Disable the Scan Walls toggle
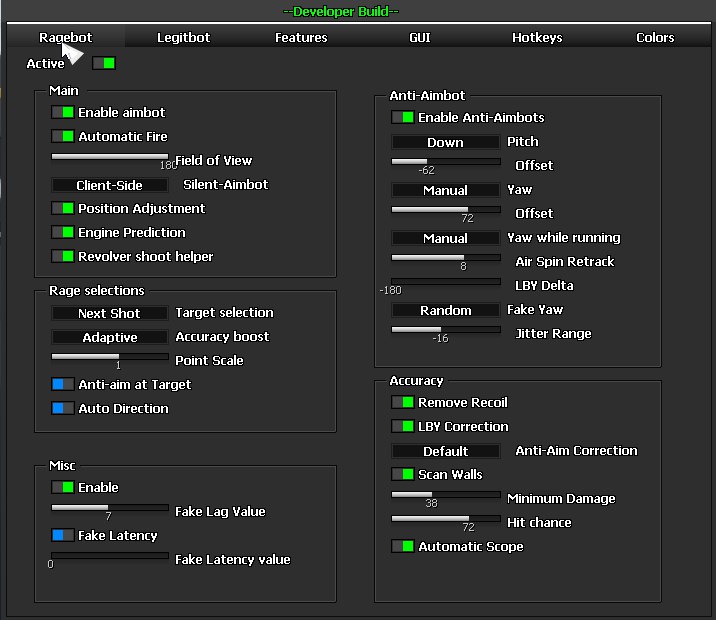 point(402,475)
